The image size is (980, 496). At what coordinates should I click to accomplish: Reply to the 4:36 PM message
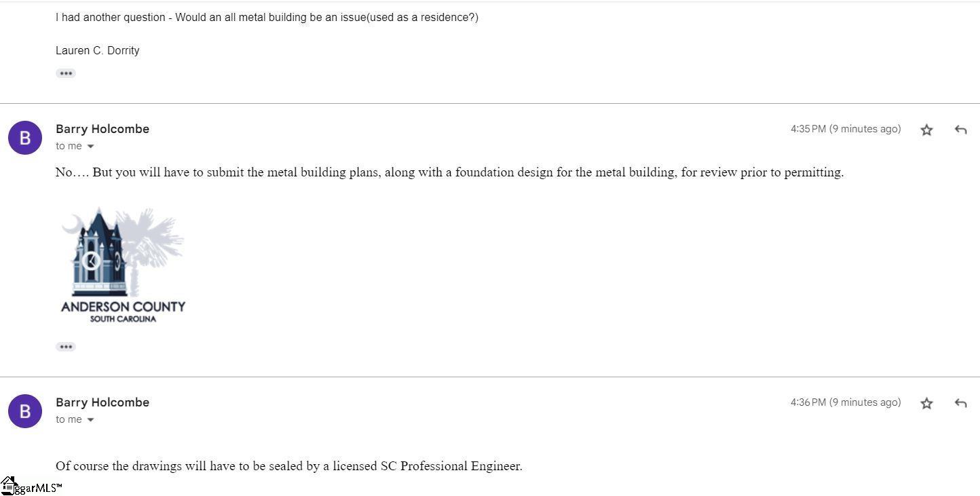click(960, 403)
